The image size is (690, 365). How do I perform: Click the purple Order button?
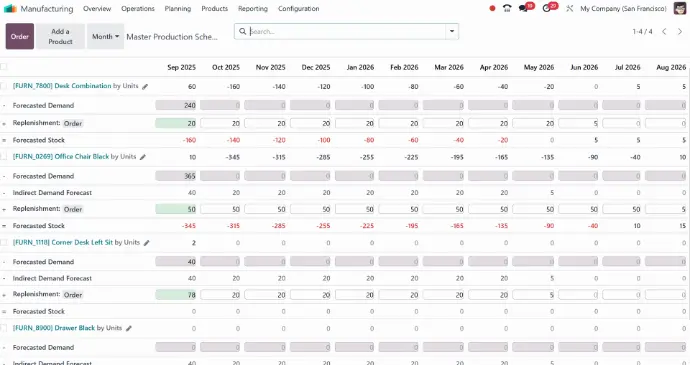20,37
